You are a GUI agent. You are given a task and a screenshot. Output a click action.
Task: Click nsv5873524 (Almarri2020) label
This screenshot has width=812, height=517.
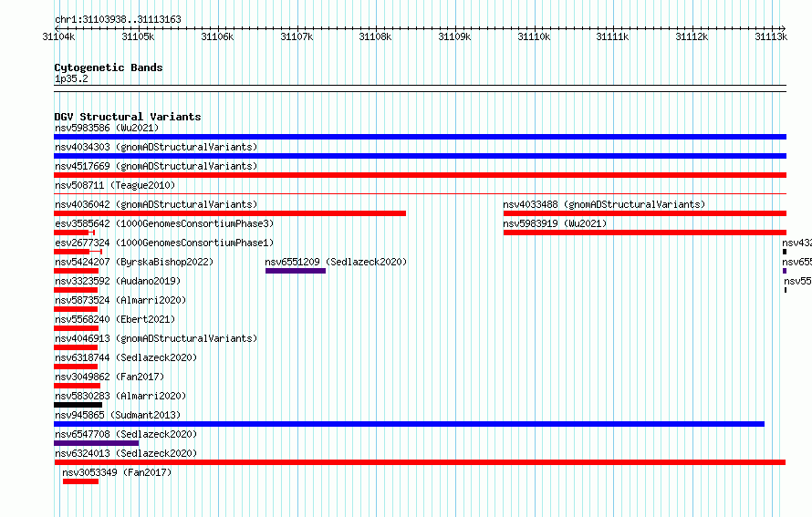[120, 300]
